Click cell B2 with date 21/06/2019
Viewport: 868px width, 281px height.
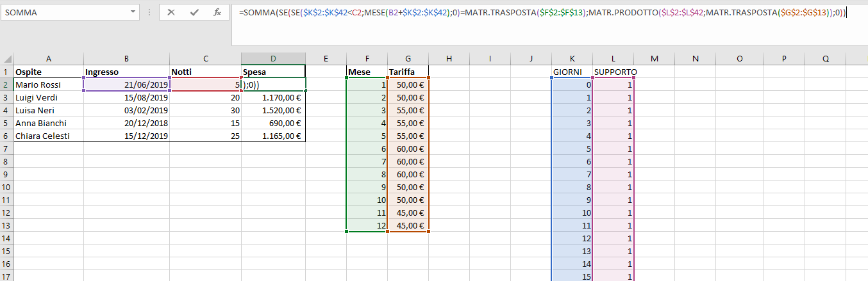[x=127, y=84]
